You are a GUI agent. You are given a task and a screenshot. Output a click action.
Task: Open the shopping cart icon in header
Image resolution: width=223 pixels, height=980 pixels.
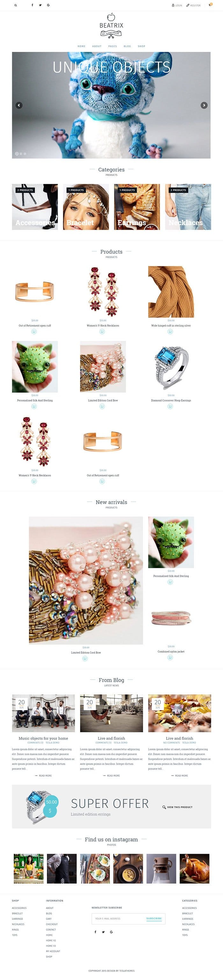(210, 5)
